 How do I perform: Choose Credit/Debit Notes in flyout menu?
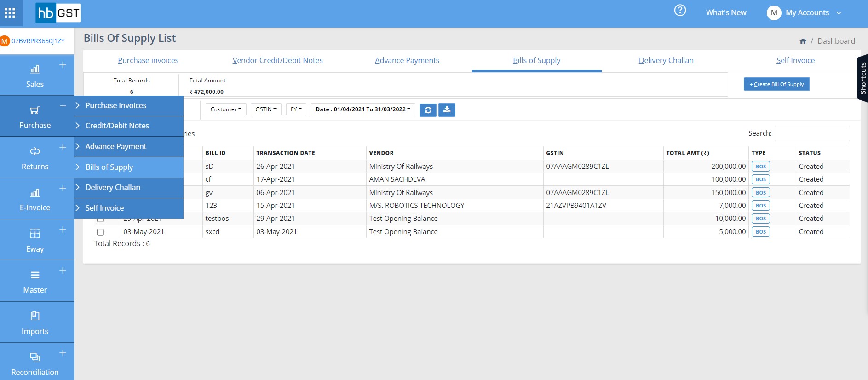(129, 126)
